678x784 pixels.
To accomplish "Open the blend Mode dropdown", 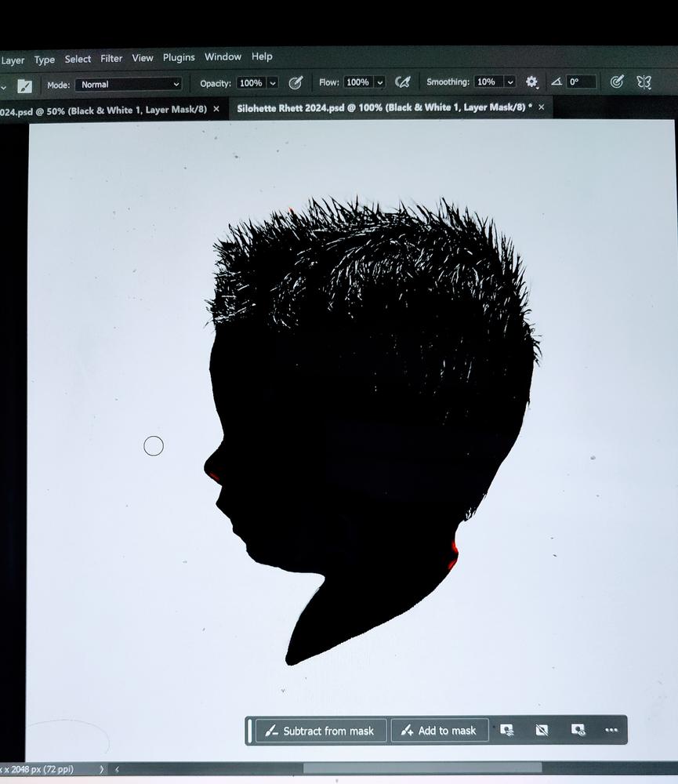I will (x=129, y=84).
